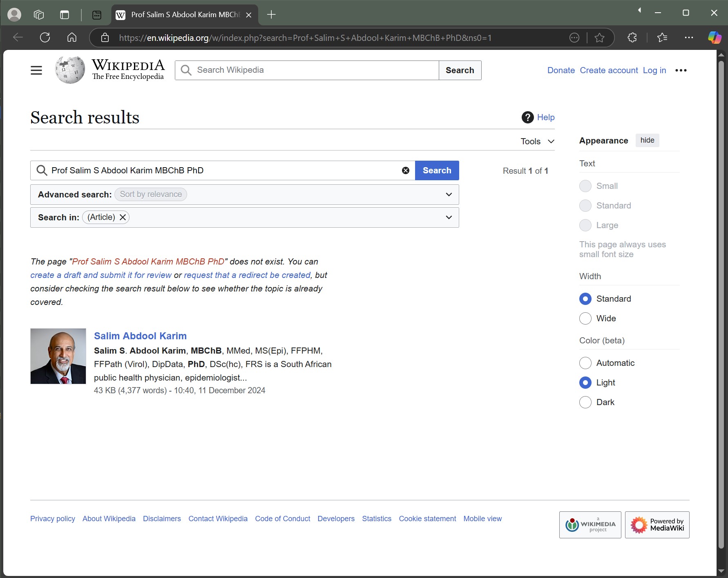The width and height of the screenshot is (728, 578).
Task: Expand the Search in namespaces chevron
Action: pyautogui.click(x=449, y=217)
